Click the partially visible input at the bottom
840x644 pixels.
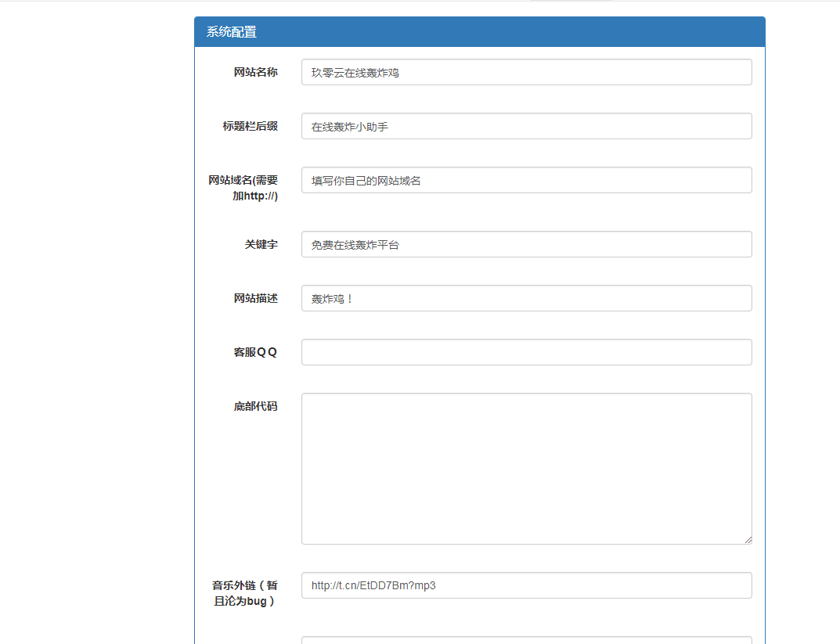(x=526, y=640)
